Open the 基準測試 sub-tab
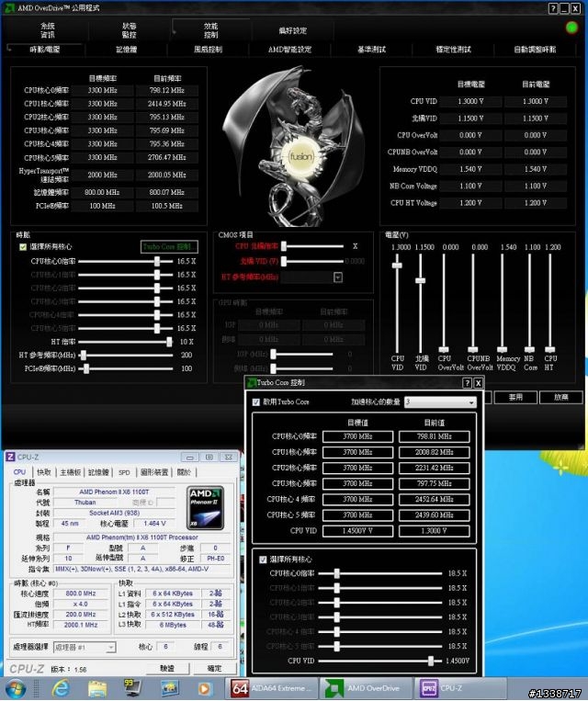This screenshot has width=588, height=701. [371, 50]
